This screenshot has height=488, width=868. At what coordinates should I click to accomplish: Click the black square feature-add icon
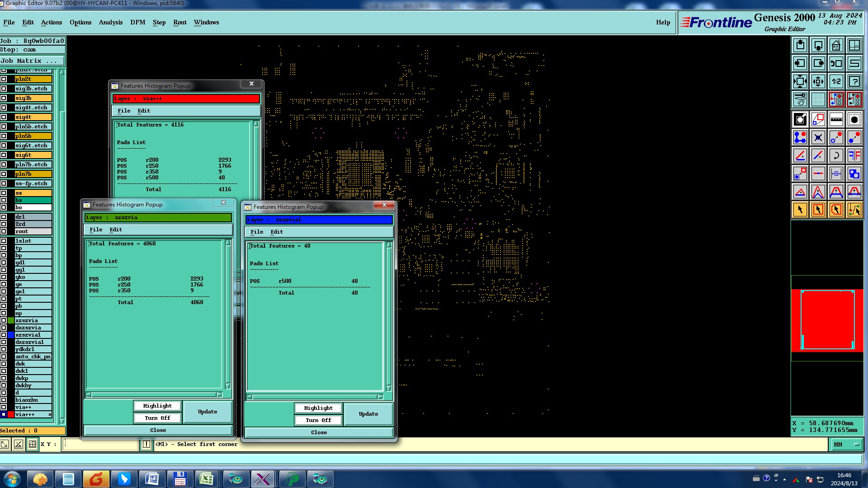(x=800, y=119)
